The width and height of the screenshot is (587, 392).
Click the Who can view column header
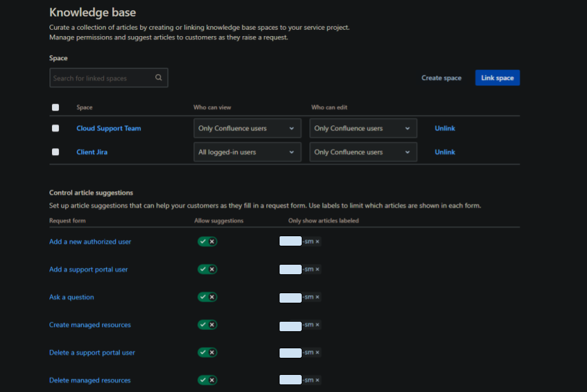[x=212, y=108]
